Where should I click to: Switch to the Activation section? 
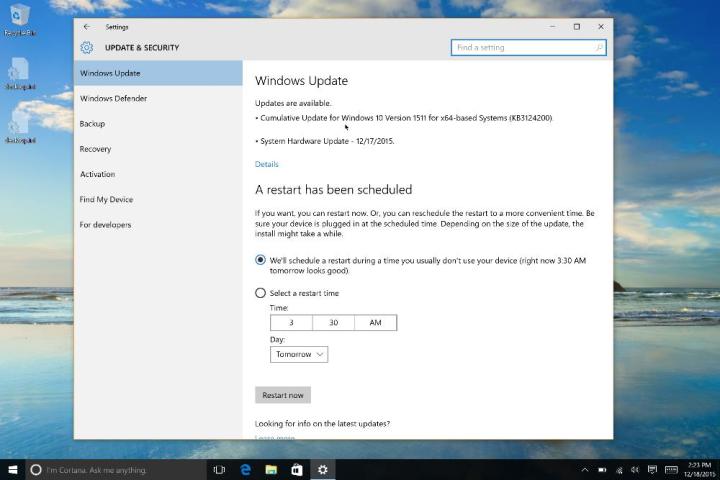tap(158, 174)
